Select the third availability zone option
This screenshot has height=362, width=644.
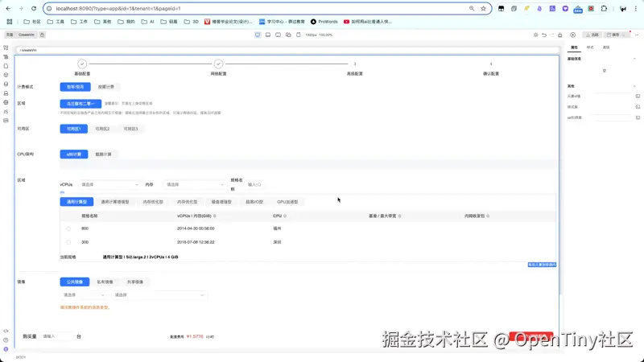click(130, 129)
